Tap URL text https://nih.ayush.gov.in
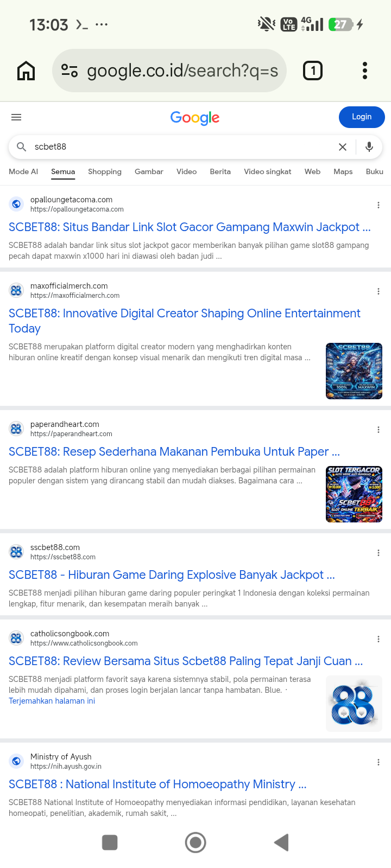Image resolution: width=391 pixels, height=868 pixels. [x=66, y=767]
